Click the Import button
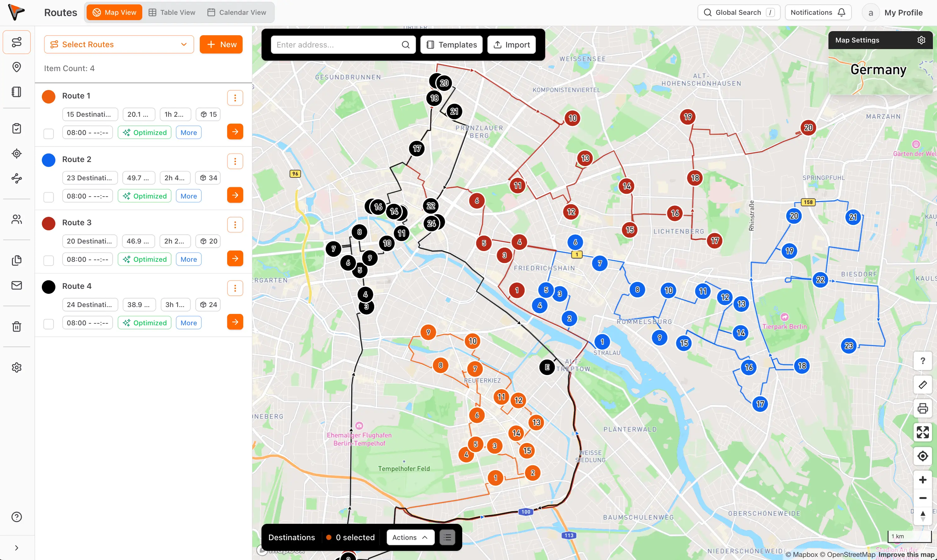 tap(511, 45)
